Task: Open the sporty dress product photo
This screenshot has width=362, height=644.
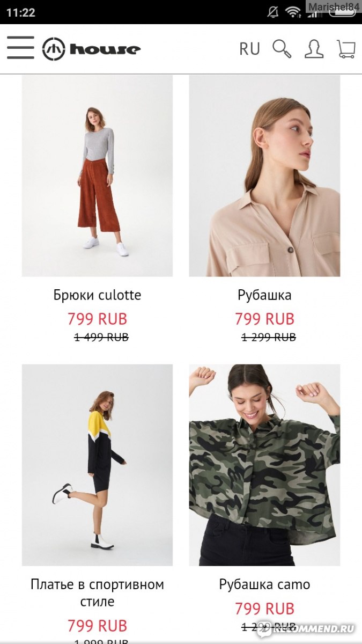Action: 97,465
